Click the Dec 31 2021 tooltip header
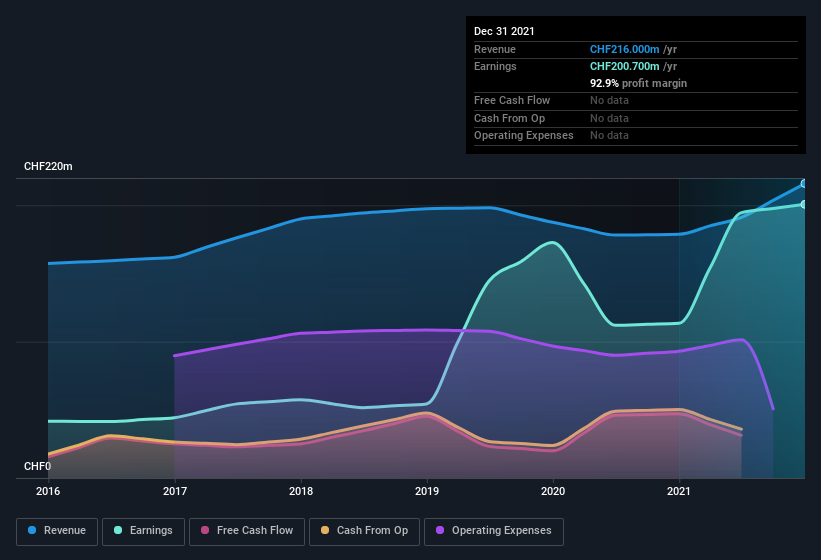This screenshot has height=560, width=821. coord(504,31)
